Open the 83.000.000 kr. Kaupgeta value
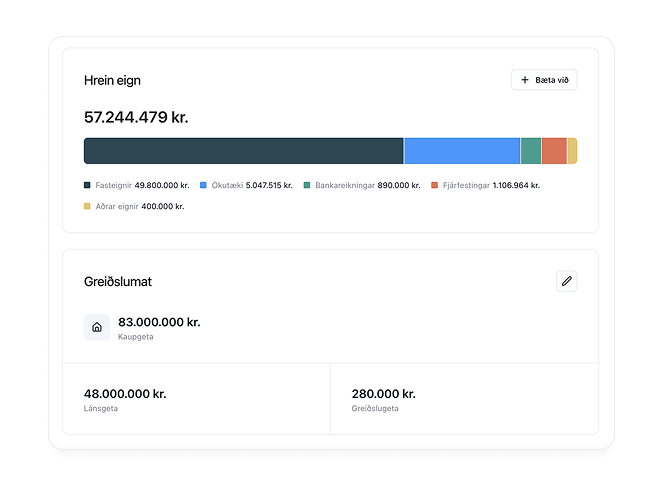 click(159, 322)
